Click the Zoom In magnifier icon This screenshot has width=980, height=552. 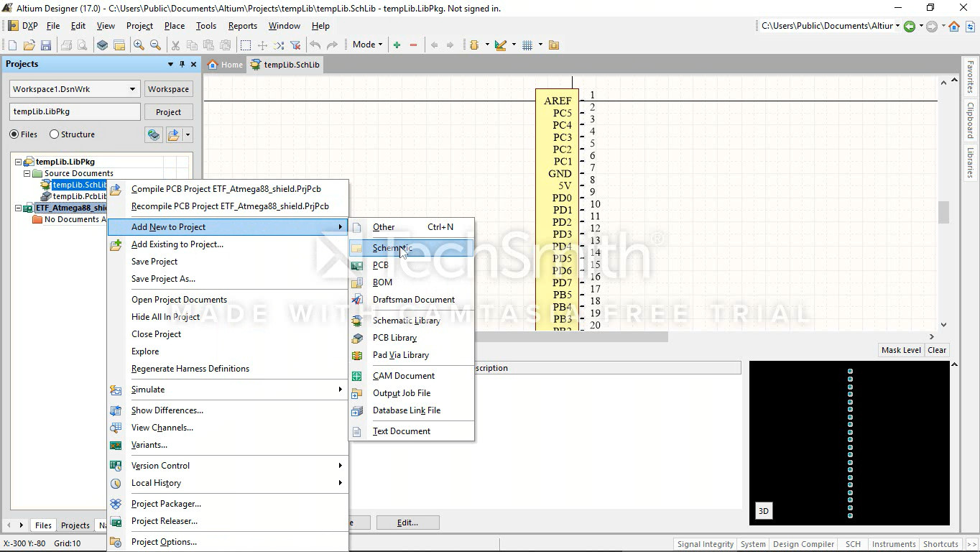tap(139, 45)
